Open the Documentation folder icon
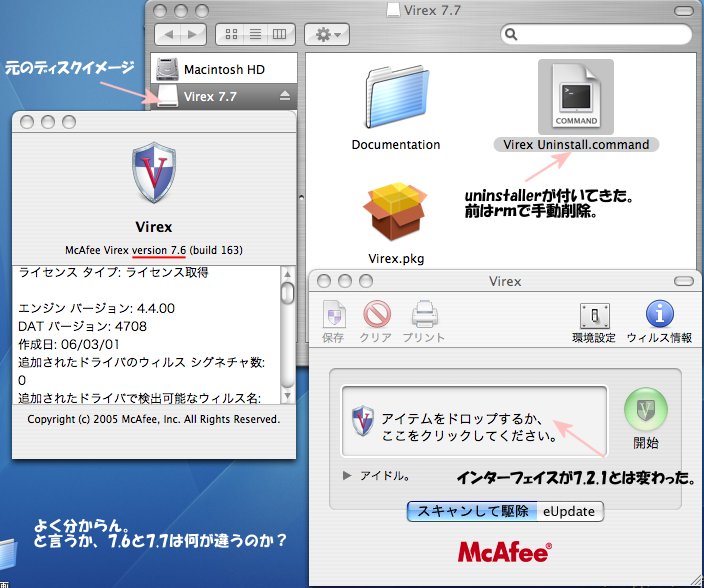Screen dimensions: 704x588 click(x=396, y=98)
